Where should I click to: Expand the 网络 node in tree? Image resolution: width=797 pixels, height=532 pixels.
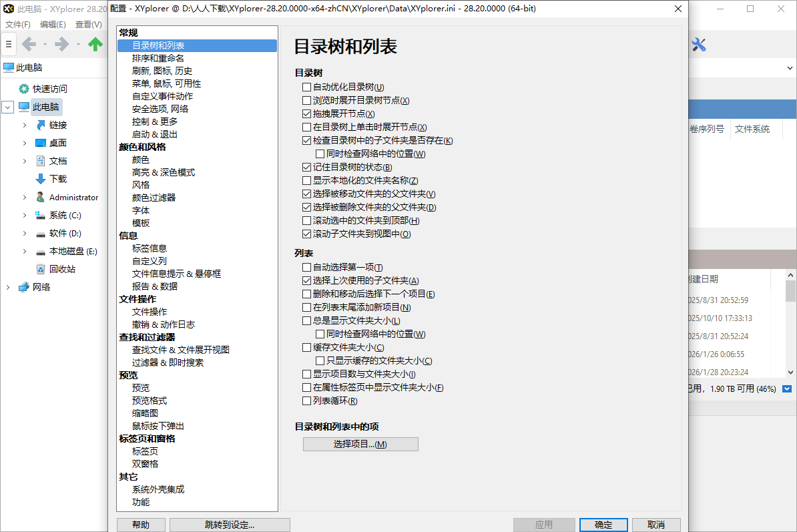pos(7,287)
